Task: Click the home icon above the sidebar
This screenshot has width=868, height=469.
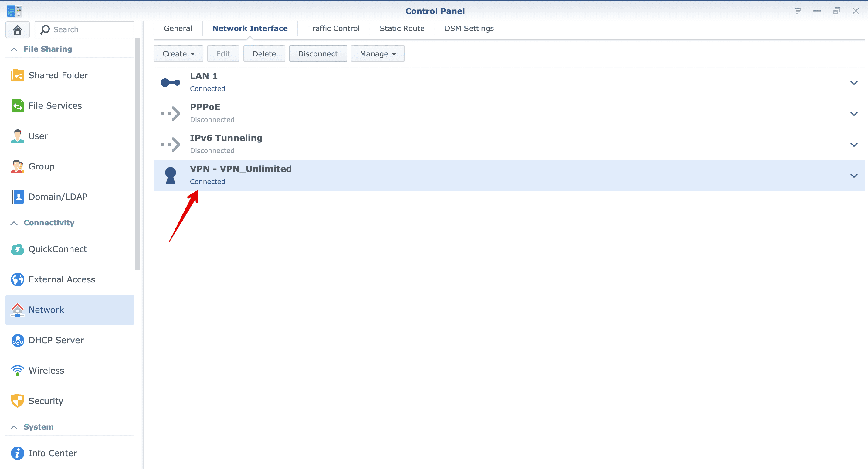Action: pyautogui.click(x=18, y=30)
